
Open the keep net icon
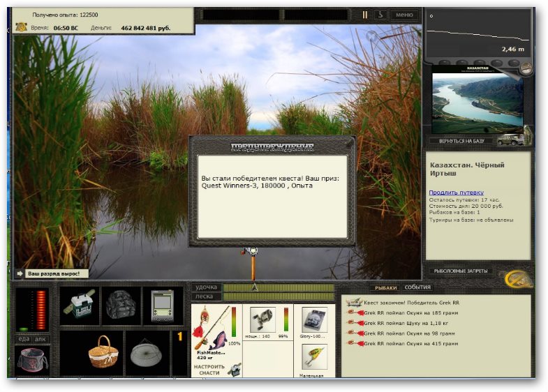146,352
